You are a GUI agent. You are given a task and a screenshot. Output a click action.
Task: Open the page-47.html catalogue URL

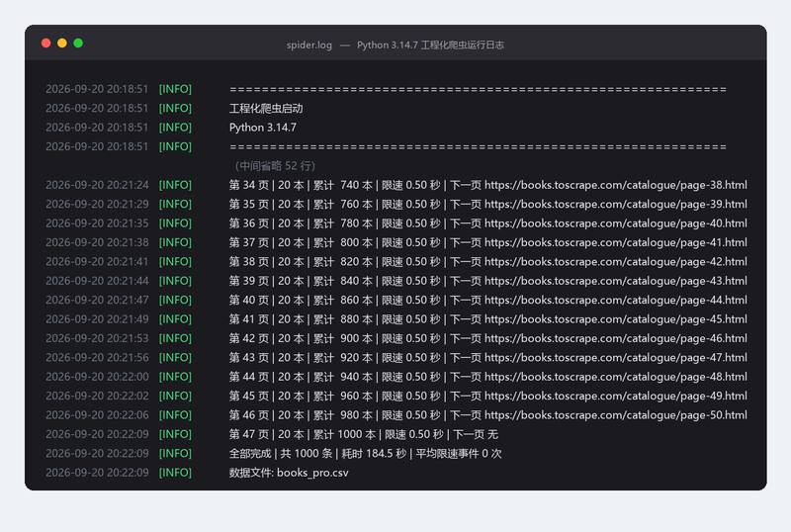coord(615,358)
